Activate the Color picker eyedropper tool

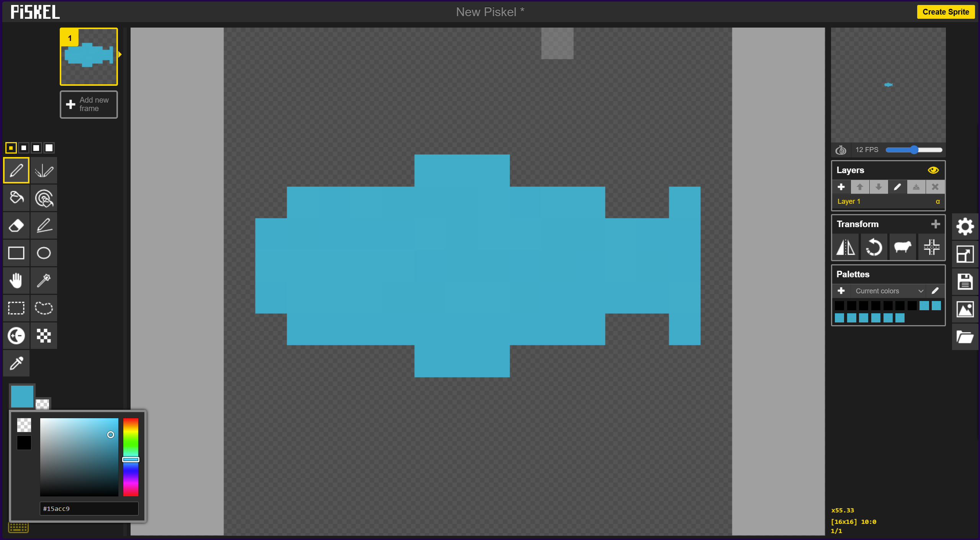click(16, 363)
